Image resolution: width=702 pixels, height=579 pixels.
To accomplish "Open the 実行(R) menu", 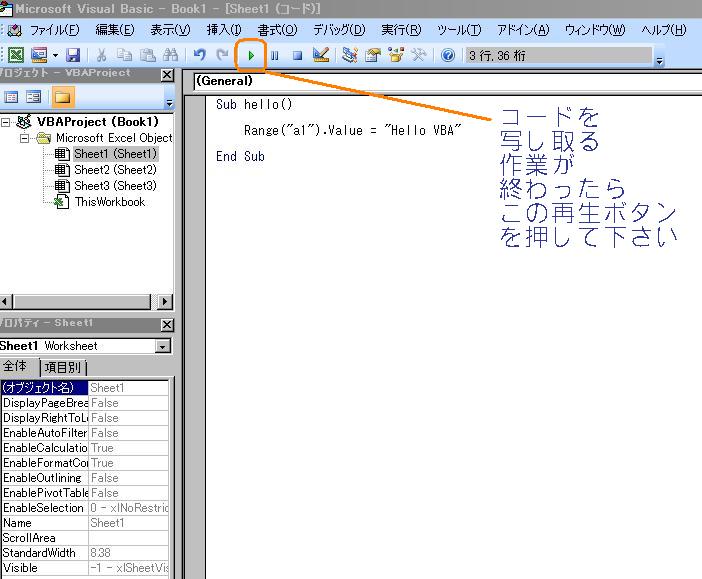I will (x=401, y=30).
